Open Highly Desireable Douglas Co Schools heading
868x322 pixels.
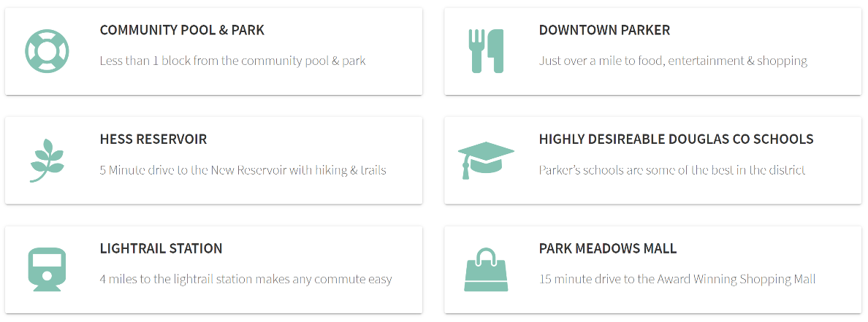point(676,139)
